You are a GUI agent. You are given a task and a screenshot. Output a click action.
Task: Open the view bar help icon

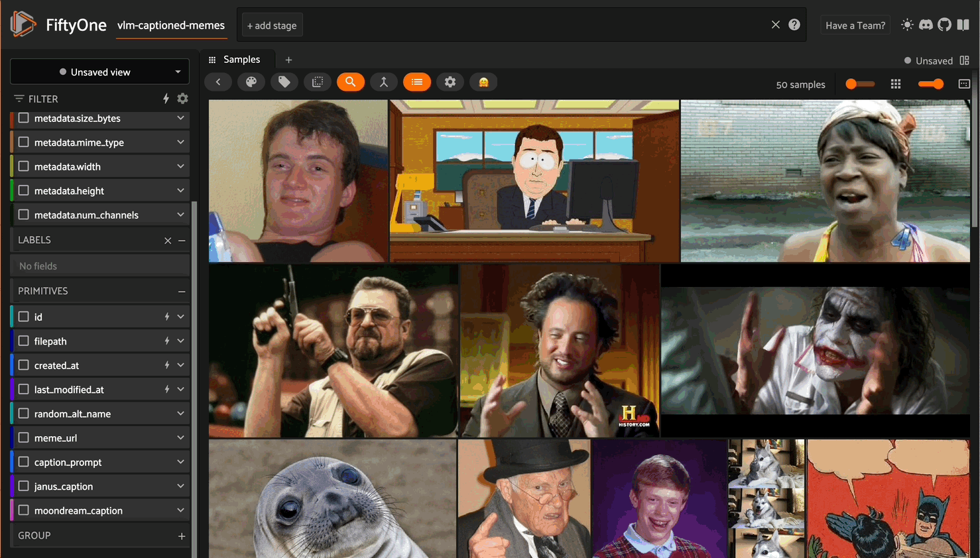click(x=794, y=25)
